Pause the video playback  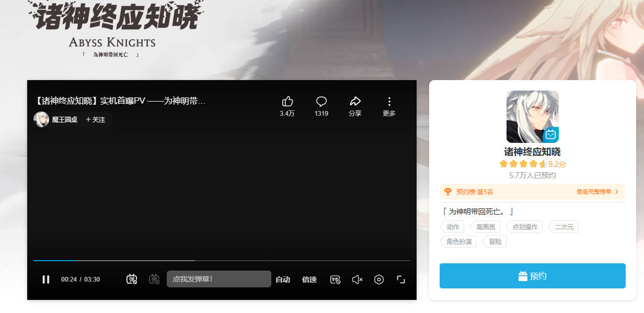tap(46, 280)
